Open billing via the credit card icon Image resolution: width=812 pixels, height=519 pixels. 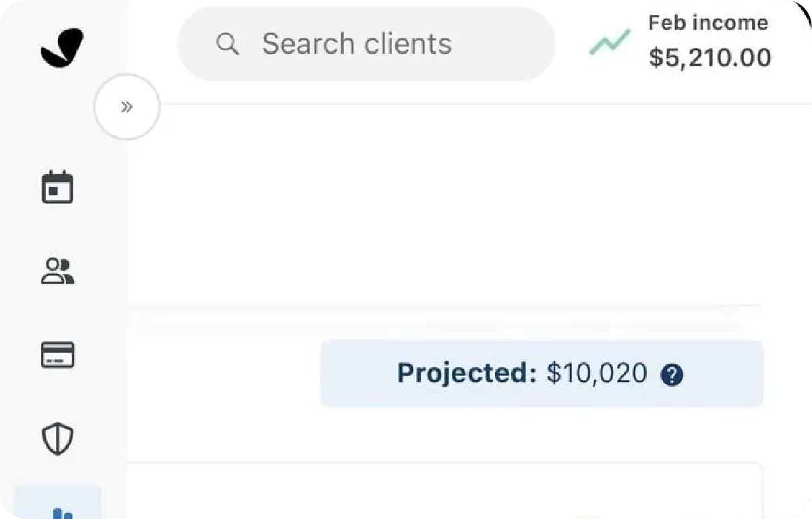57,355
